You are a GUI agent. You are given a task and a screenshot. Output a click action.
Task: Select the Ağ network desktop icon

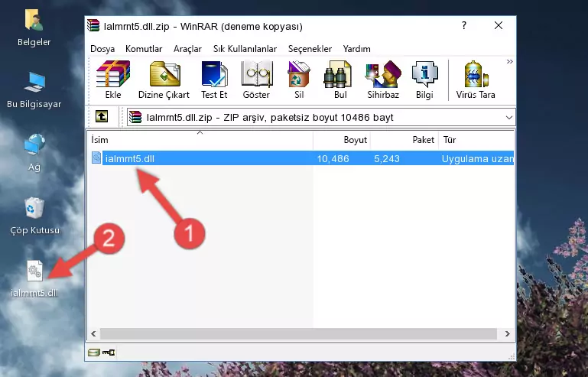pos(34,153)
